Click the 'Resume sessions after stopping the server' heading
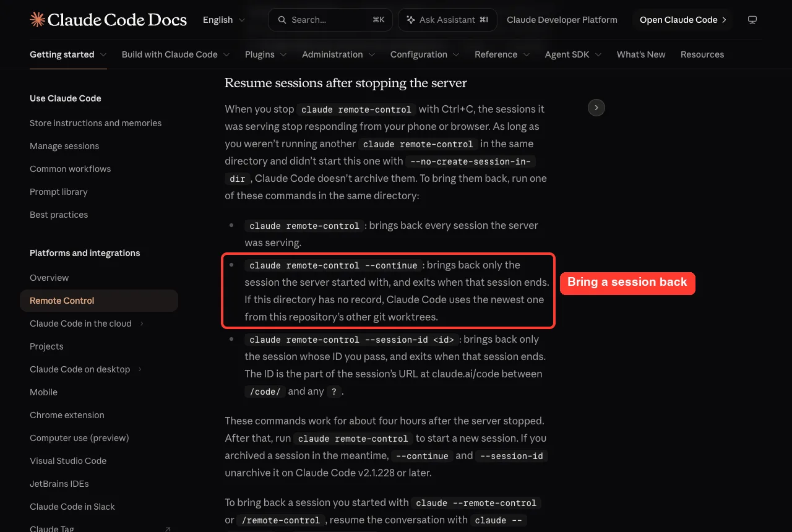The image size is (792, 532). point(345,83)
